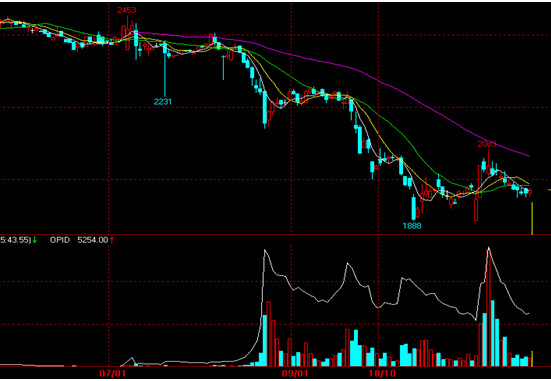
Task: Click the 2231 low price label
Action: click(163, 102)
